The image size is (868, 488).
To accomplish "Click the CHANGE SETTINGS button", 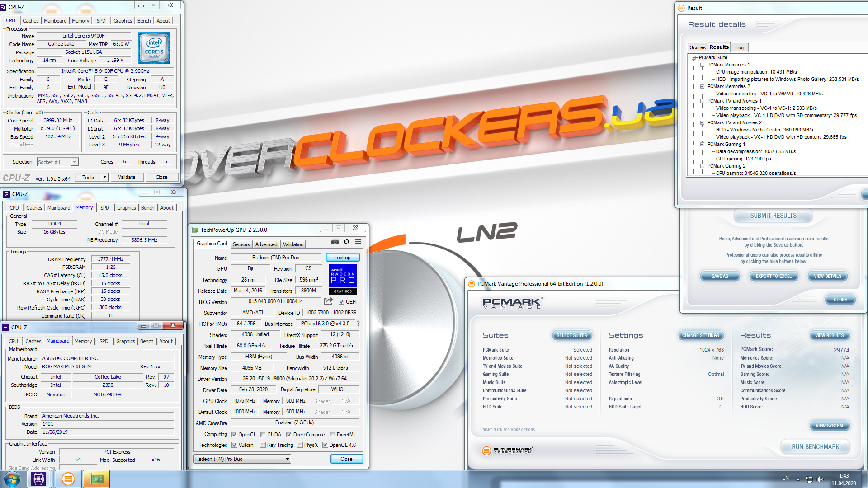I will tap(700, 335).
